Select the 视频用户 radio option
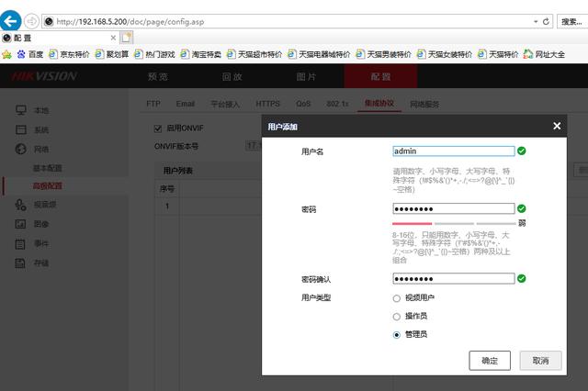The width and height of the screenshot is (588, 391). 397,298
